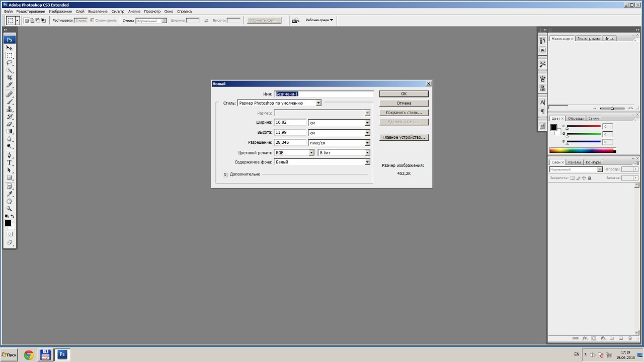Open the Цветовой режим RGB dropdown
The height and width of the screenshot is (362, 644).
click(x=311, y=152)
